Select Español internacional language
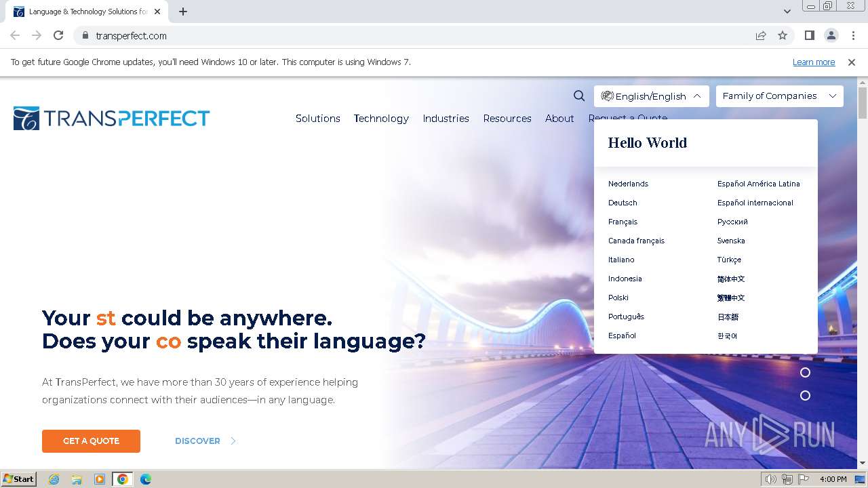Image resolution: width=868 pixels, height=488 pixels. click(755, 203)
